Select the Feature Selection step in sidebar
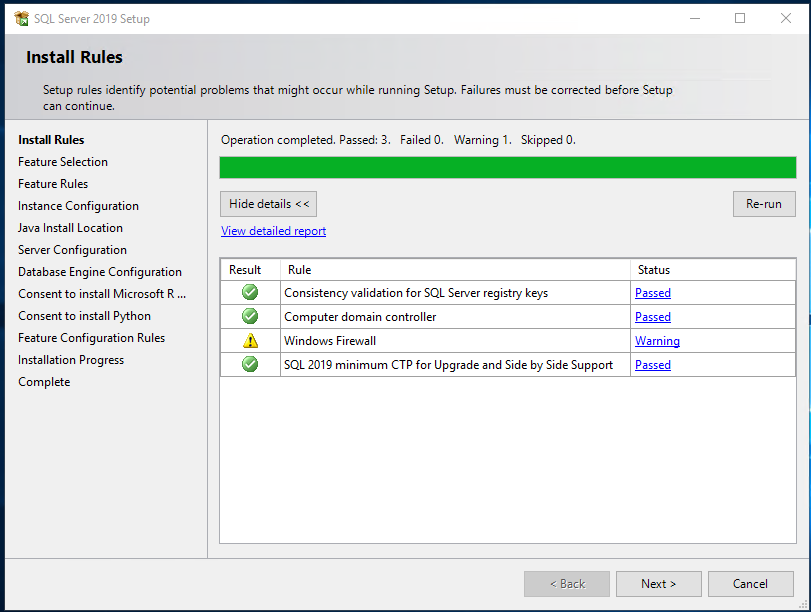Screen dimensions: 811x612 pos(63,162)
